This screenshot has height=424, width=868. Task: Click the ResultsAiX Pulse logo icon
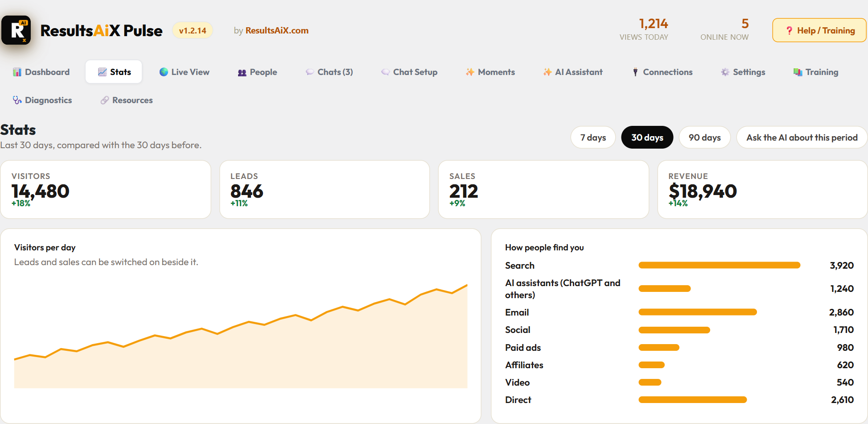click(16, 30)
